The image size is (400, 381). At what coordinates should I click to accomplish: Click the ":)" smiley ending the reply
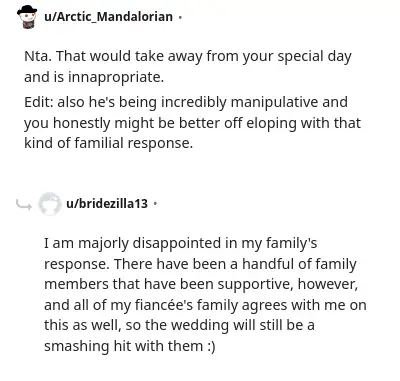point(211,347)
